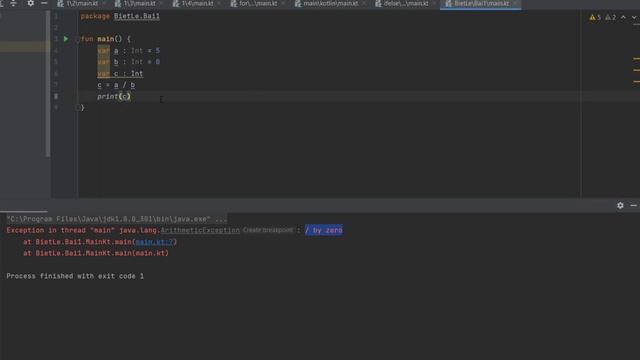Click fold end marker at closing brace
This screenshot has width=640, height=360.
[77, 107]
